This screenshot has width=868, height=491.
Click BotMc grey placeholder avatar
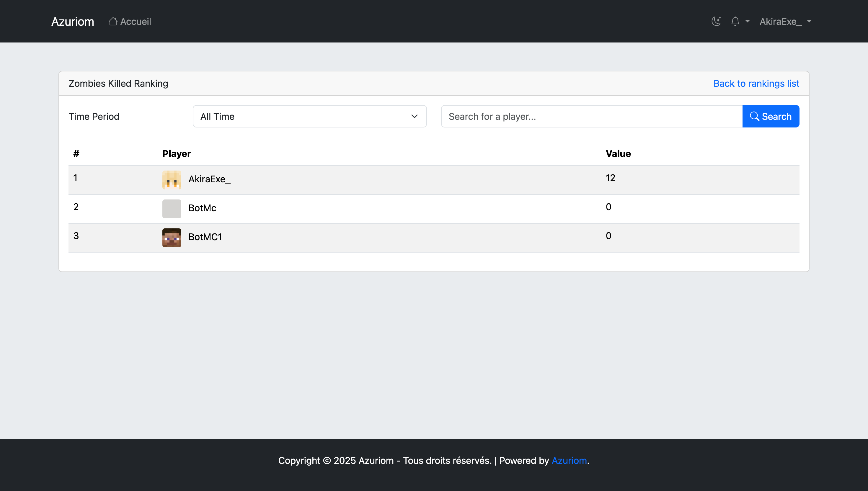point(172,209)
